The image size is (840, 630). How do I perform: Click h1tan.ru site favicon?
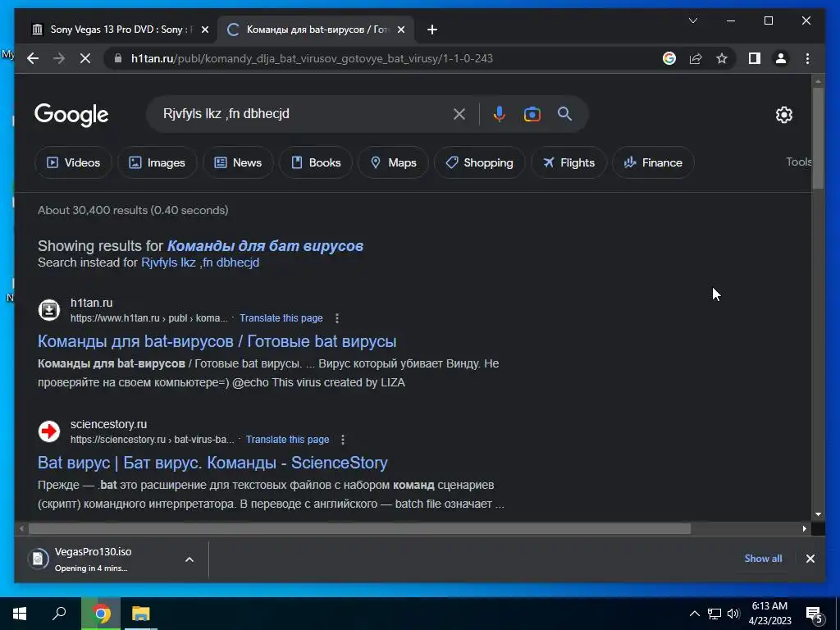point(48,309)
